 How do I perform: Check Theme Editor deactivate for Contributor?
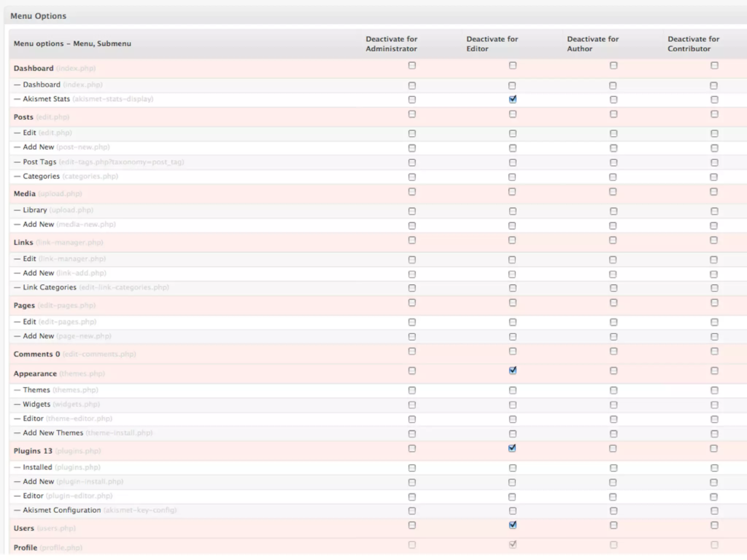tap(714, 419)
